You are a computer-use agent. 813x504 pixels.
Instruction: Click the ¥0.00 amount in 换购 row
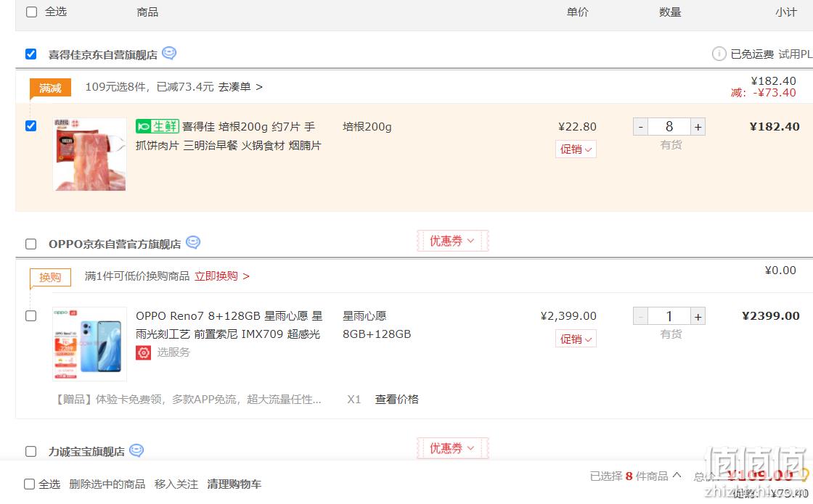coord(780,270)
